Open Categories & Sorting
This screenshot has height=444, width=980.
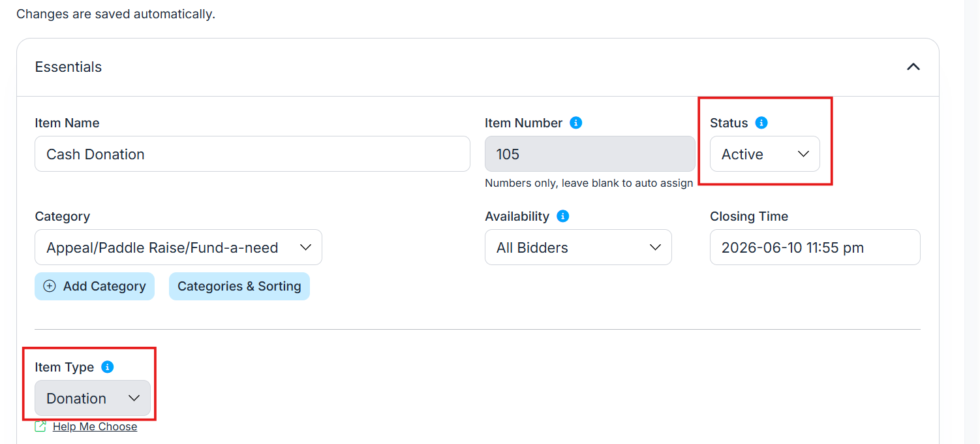point(239,286)
